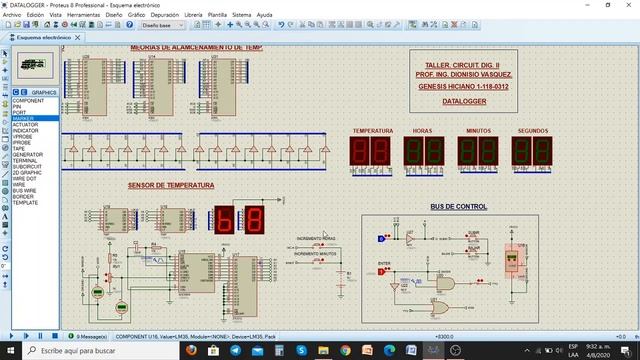
Task: Go to Home Page icon in toolbar
Action: tap(47, 25)
